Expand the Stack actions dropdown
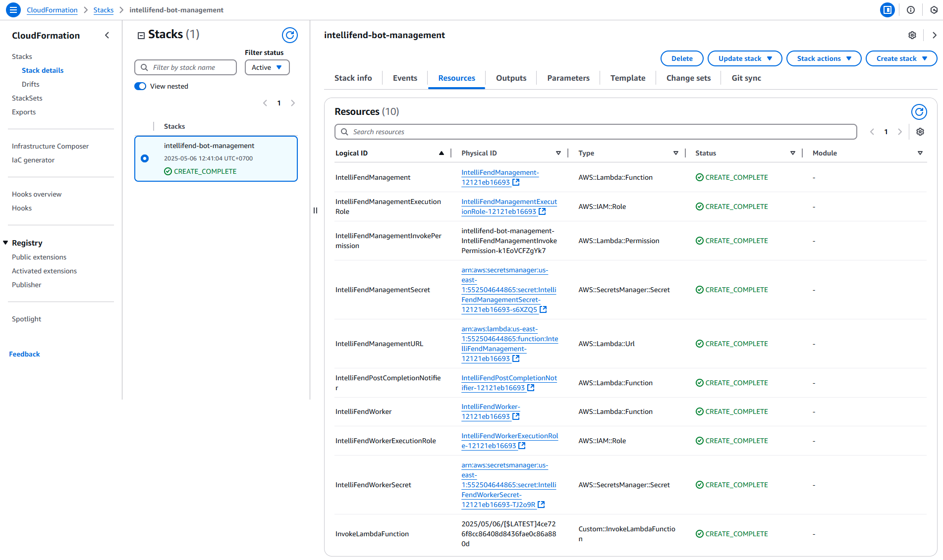The image size is (943, 560). point(823,58)
